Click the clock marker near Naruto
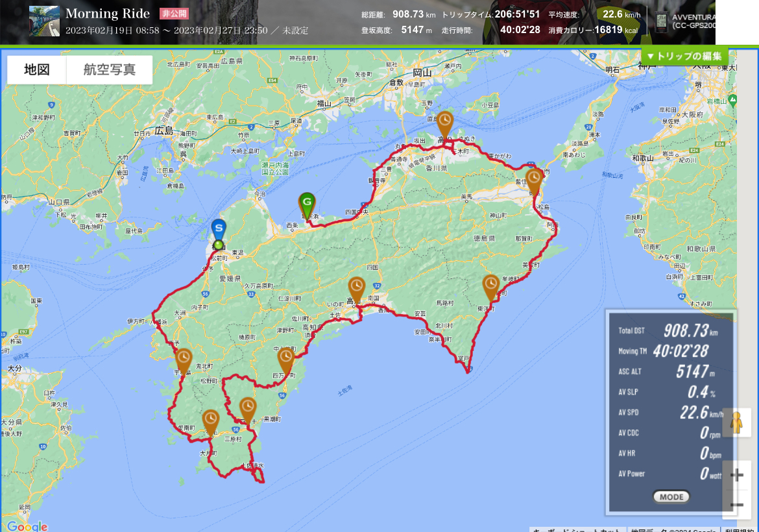The height and width of the screenshot is (532, 759). click(x=534, y=178)
